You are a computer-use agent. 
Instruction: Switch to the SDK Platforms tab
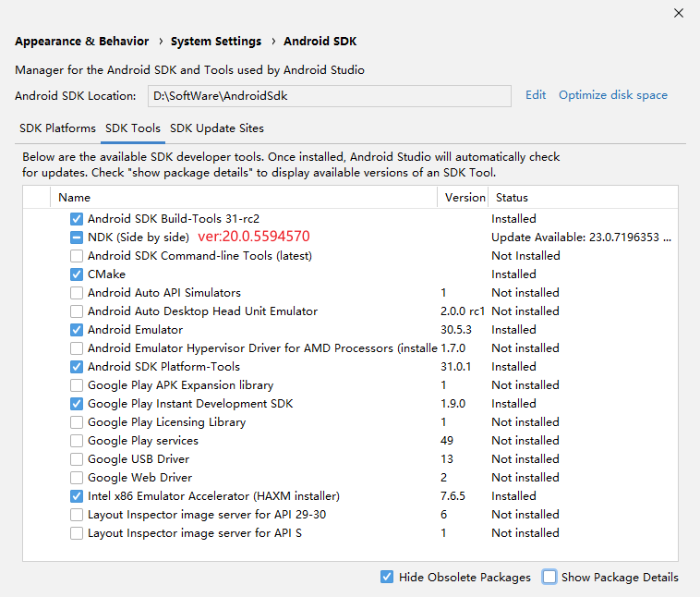pos(57,128)
